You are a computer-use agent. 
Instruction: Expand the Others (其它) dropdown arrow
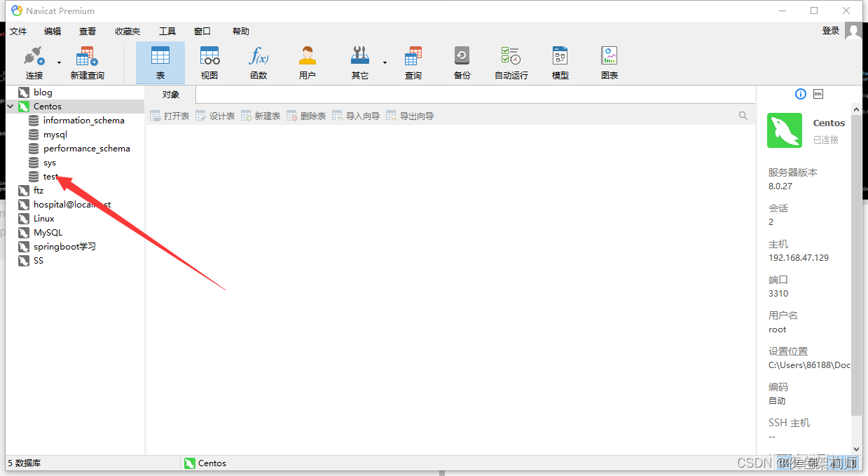tap(385, 62)
